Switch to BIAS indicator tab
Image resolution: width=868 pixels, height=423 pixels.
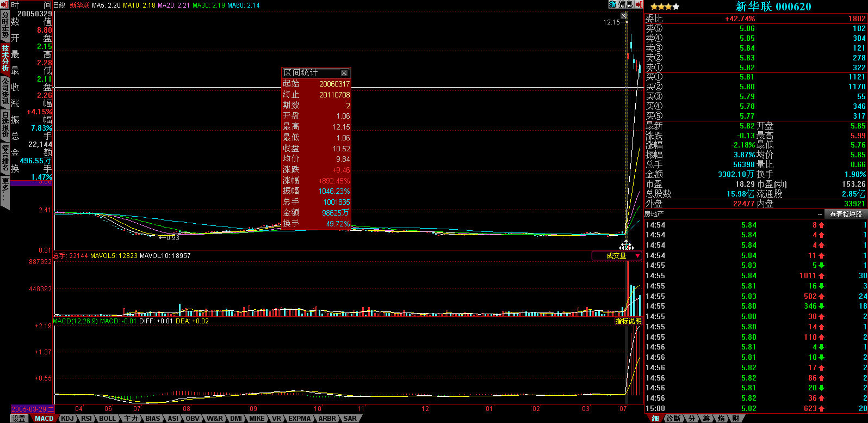coord(153,419)
